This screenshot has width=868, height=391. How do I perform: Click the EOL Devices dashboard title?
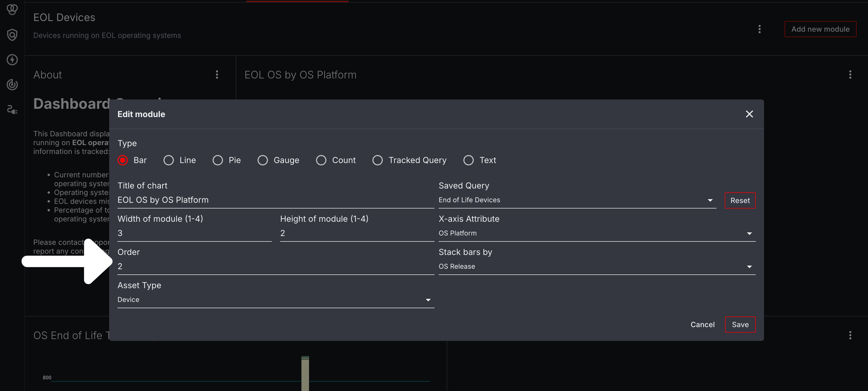(x=64, y=17)
